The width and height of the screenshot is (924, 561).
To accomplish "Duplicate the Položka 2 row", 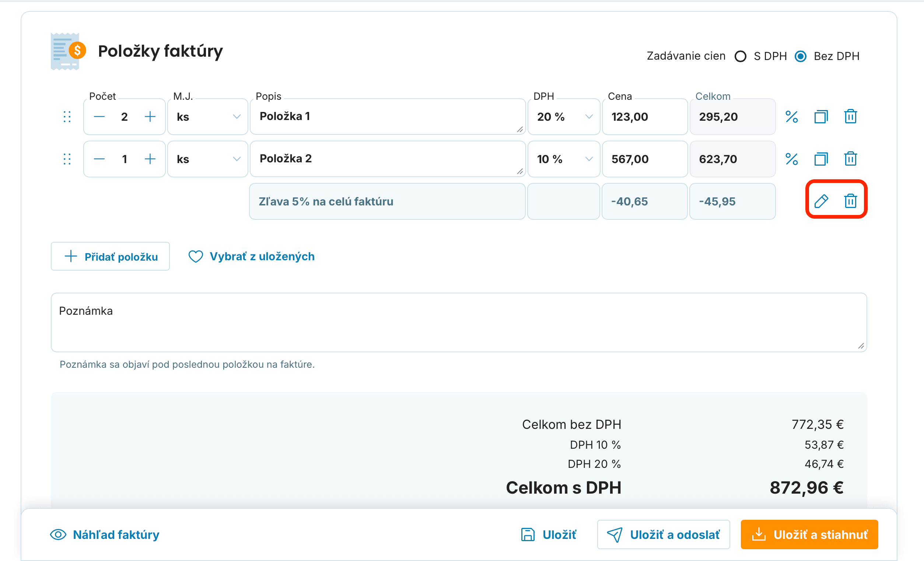I will click(x=821, y=159).
